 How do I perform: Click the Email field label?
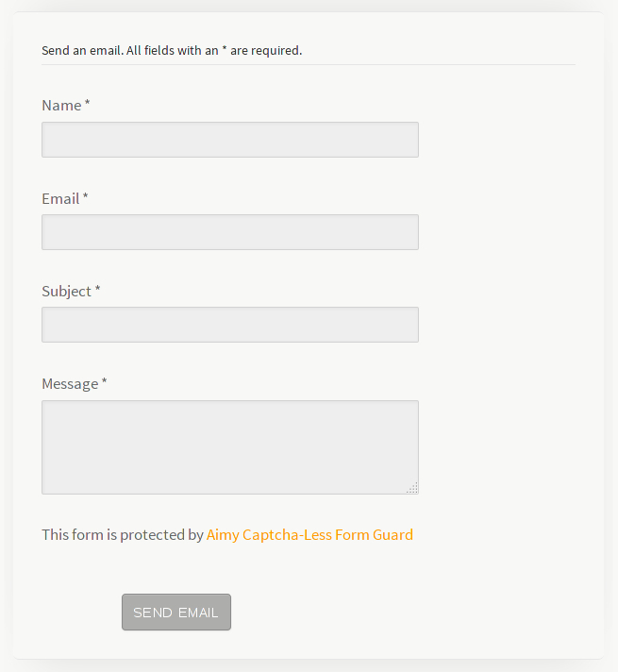[x=60, y=199]
